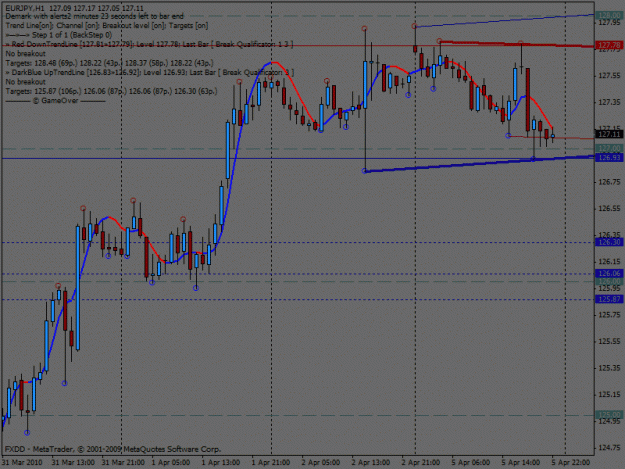Click the 128.00 round level label

[609, 16]
